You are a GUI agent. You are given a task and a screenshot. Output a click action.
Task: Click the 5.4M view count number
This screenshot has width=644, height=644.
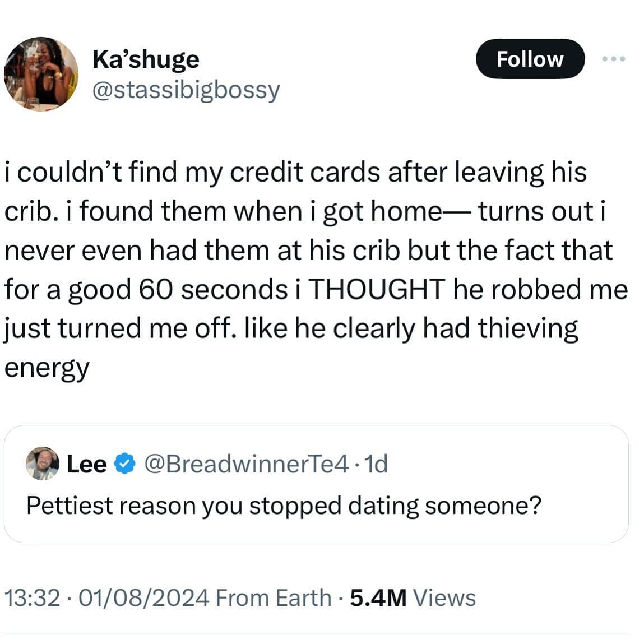coord(378,598)
